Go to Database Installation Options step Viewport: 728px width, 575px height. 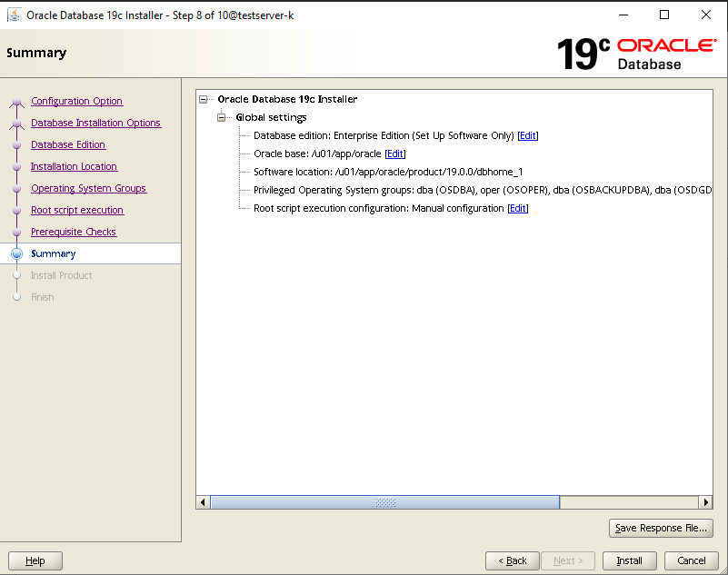(95, 123)
